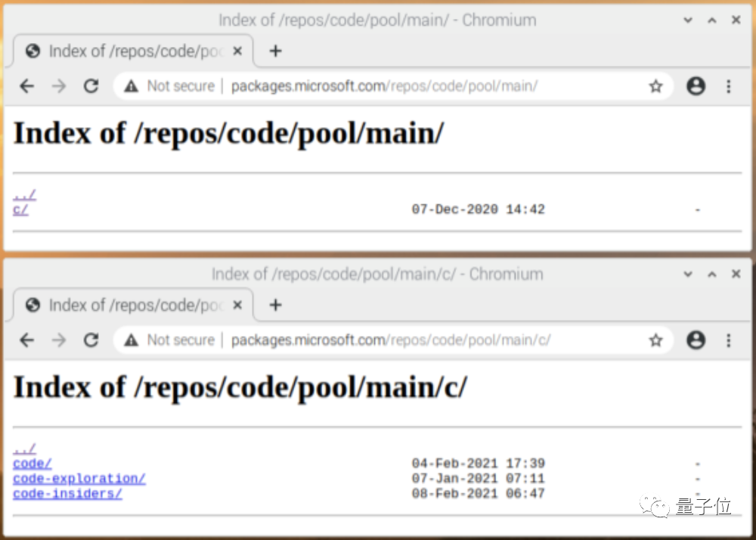Open the c/ directory link
Image resolution: width=756 pixels, height=540 pixels.
coord(20,209)
